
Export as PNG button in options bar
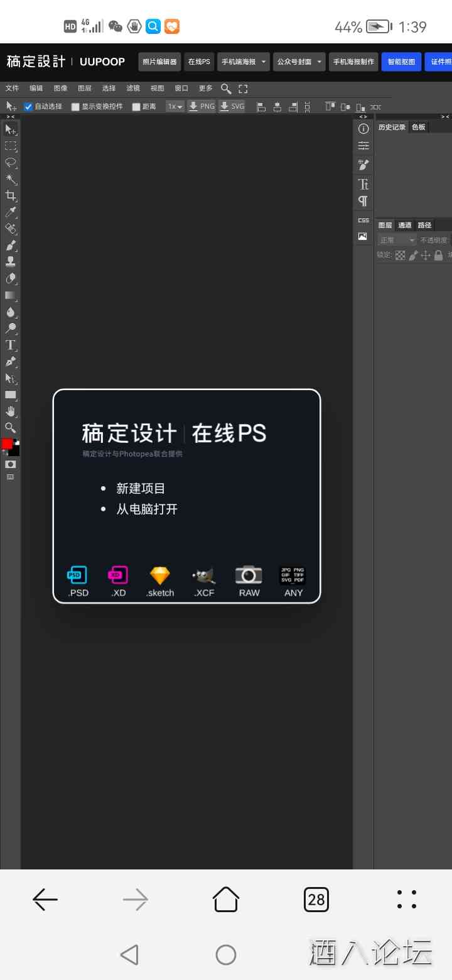pos(202,107)
